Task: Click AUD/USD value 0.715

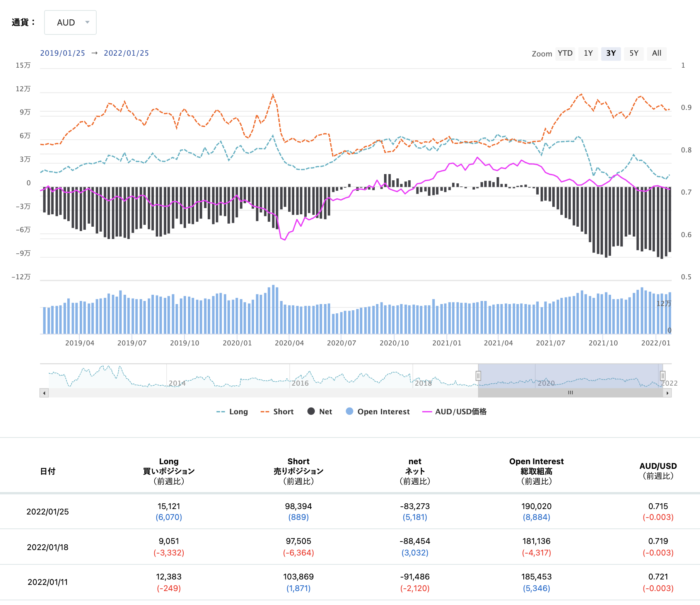Action: tap(658, 506)
